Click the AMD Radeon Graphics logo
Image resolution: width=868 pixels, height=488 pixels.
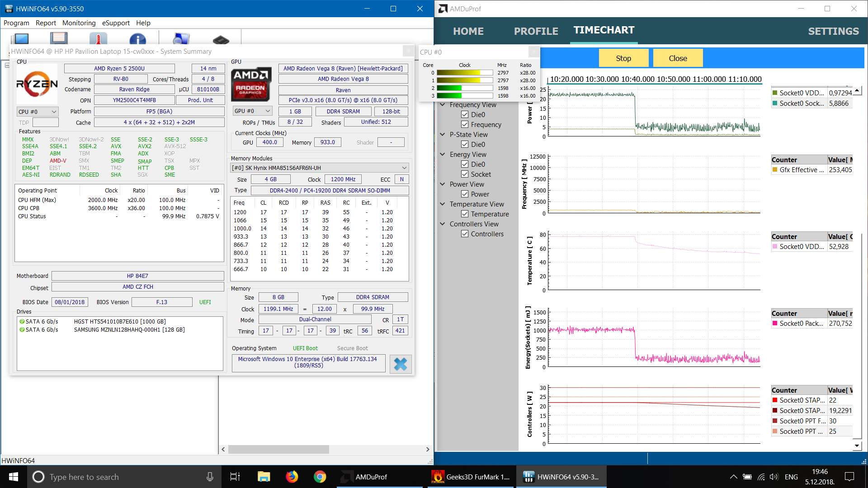(251, 84)
